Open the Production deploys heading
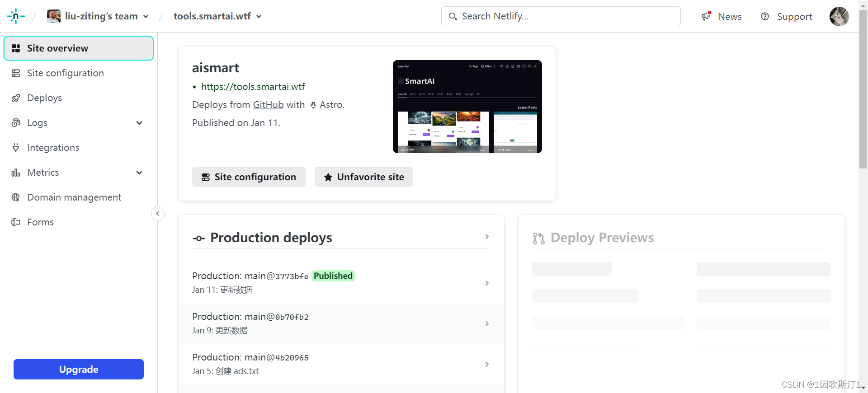This screenshot has width=868, height=393. click(271, 238)
